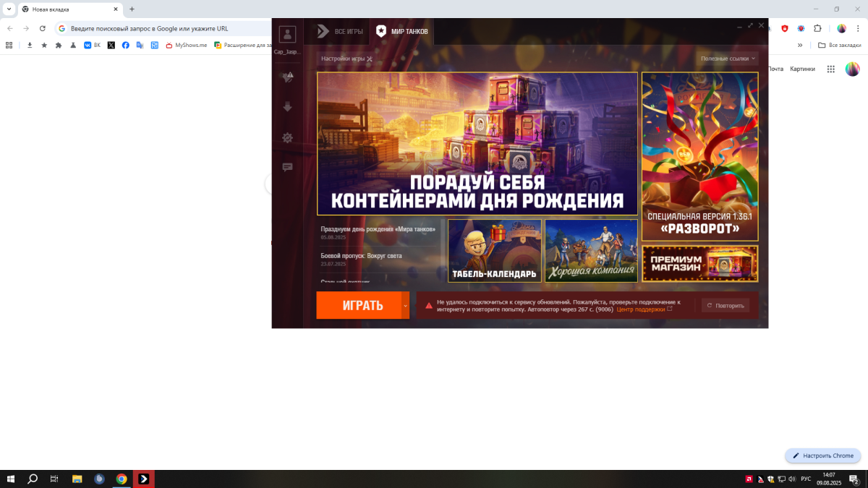Open the launcher notifications warning icon

click(288, 77)
